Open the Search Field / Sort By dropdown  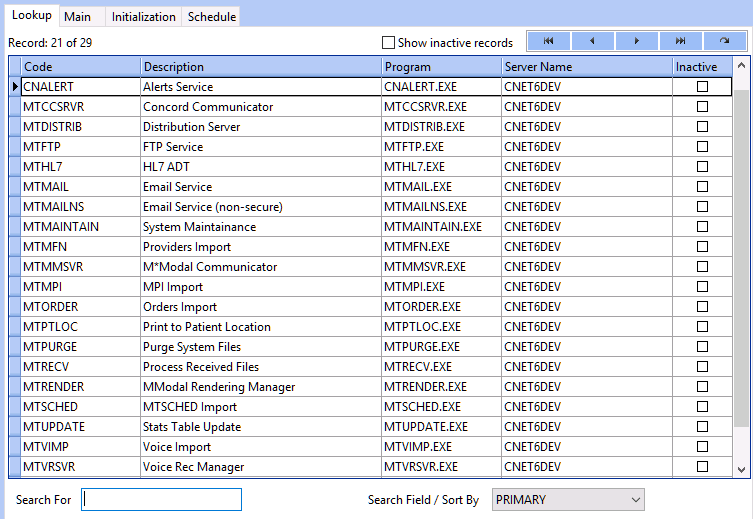pos(568,500)
